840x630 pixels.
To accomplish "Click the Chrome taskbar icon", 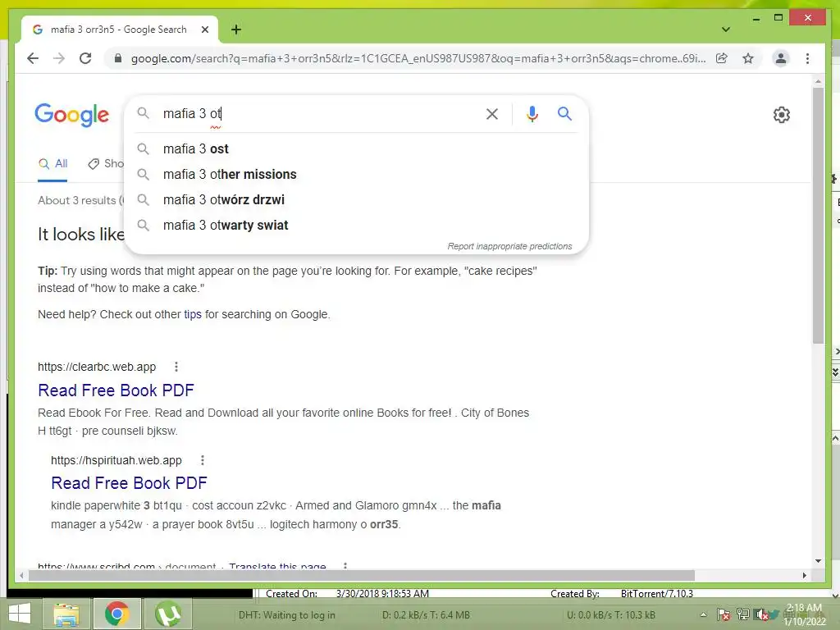I will (x=116, y=614).
